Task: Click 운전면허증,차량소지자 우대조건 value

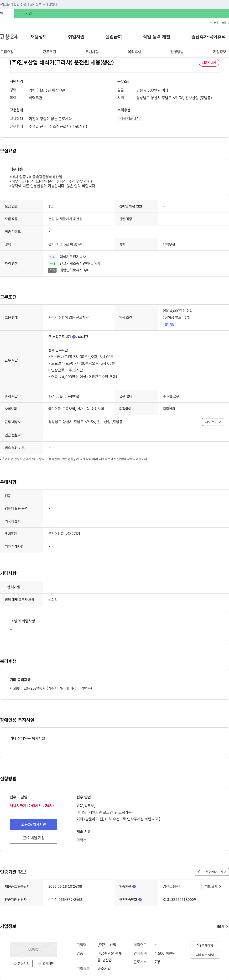Action: click(64, 534)
